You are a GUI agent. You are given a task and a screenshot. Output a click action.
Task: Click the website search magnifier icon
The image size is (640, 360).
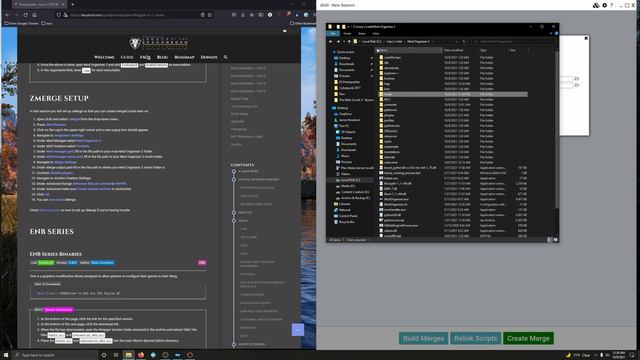225,57
